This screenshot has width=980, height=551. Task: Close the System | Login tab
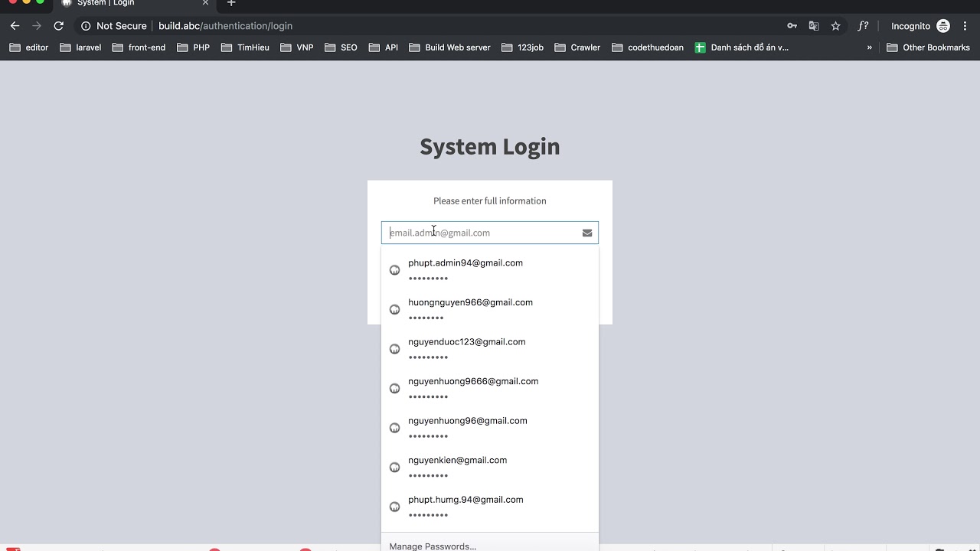tap(205, 3)
